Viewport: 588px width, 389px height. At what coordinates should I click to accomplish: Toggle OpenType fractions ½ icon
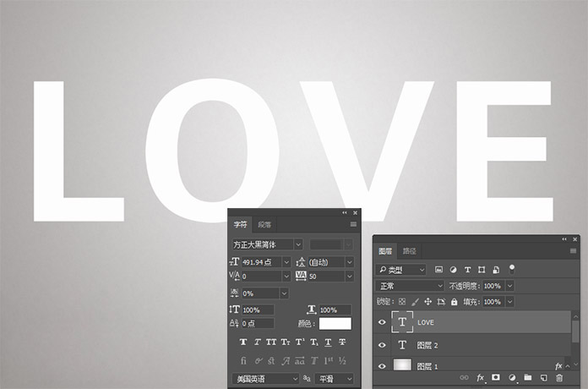342,361
